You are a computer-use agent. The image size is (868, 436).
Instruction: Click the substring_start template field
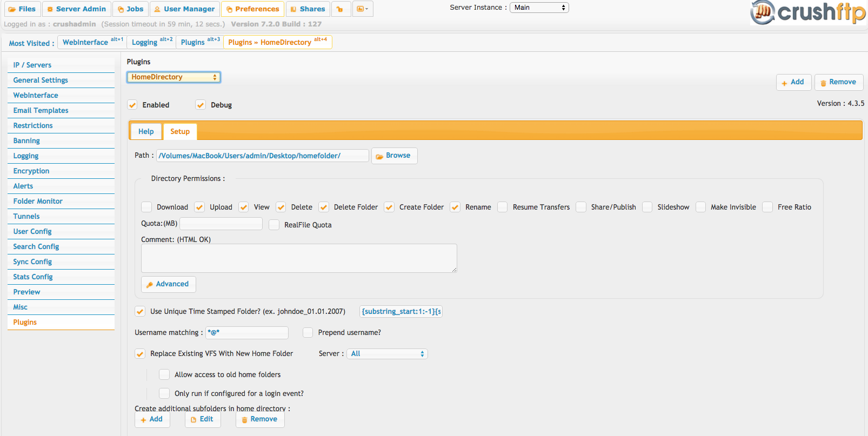click(x=401, y=311)
